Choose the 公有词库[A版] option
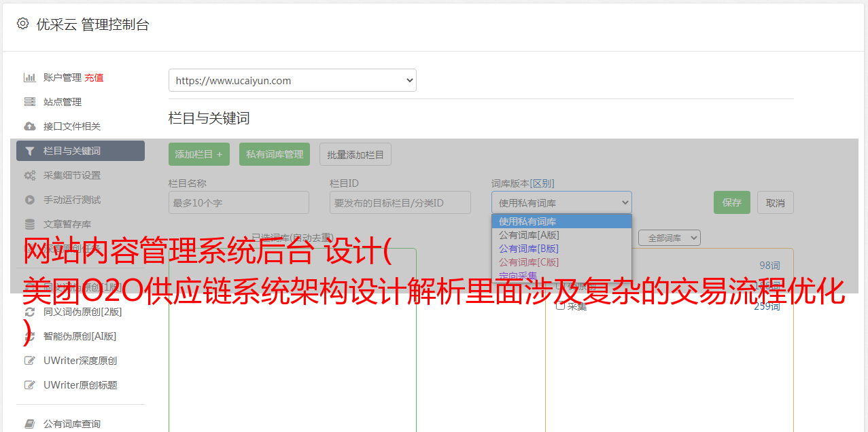 (561, 235)
